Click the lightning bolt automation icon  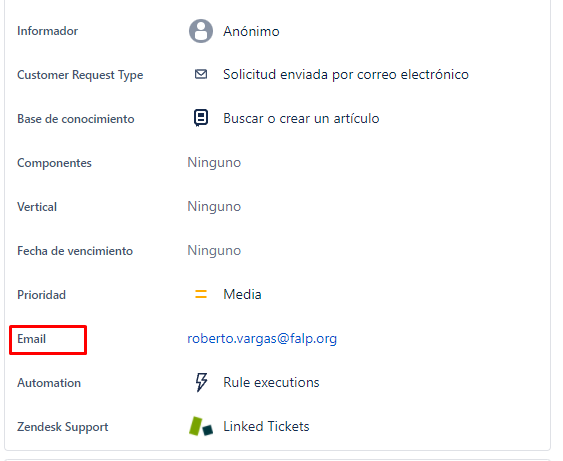coord(201,382)
